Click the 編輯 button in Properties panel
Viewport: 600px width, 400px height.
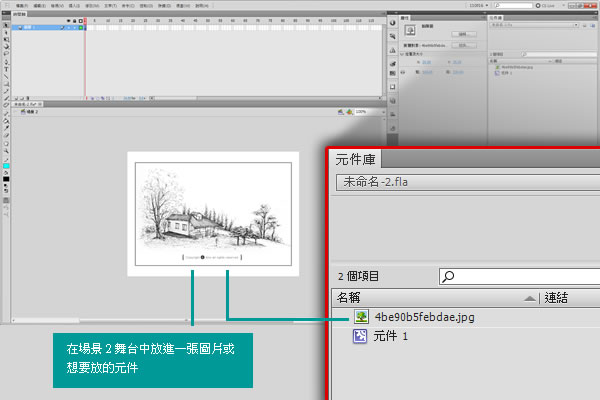click(x=464, y=34)
